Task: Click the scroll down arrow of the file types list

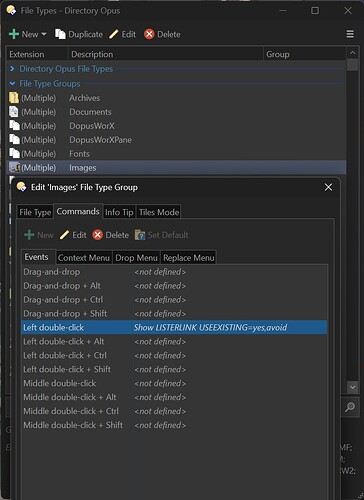Action: [x=352, y=387]
